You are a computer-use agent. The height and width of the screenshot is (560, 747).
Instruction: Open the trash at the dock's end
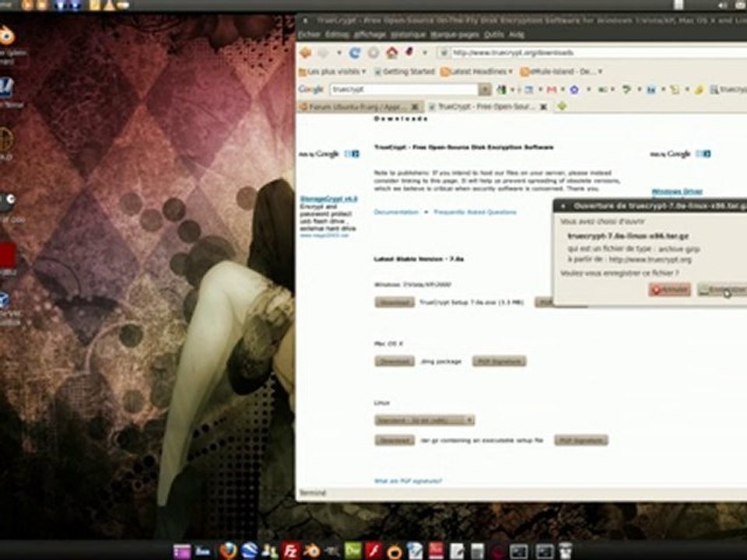(565, 551)
